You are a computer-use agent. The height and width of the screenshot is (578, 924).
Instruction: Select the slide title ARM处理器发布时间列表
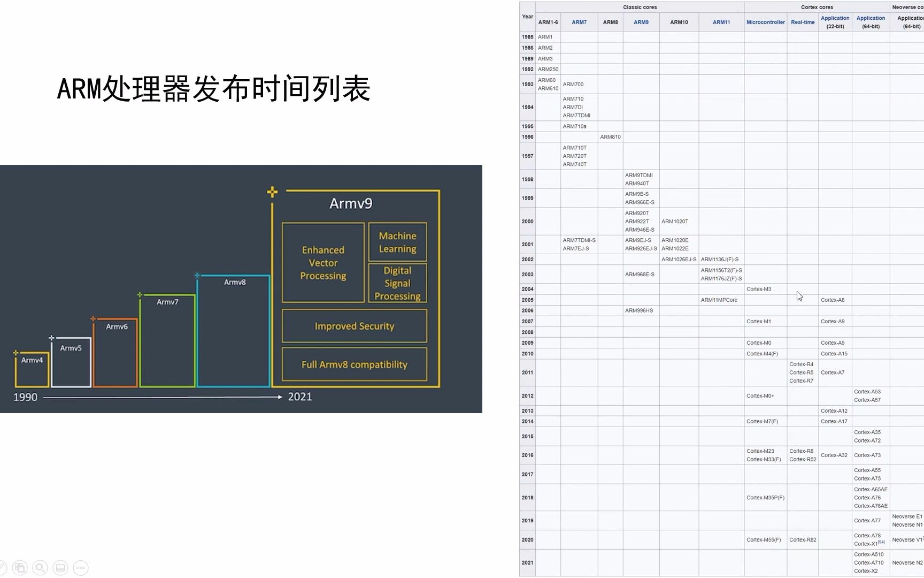(213, 89)
